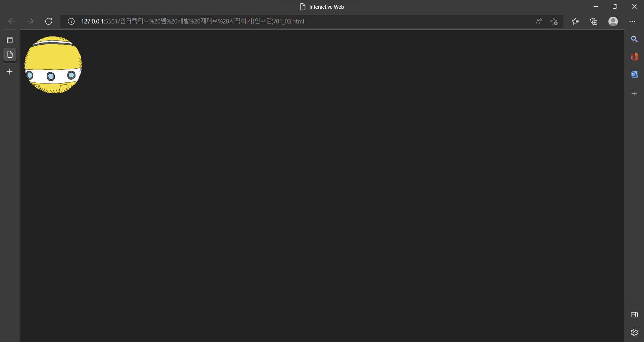Start Read Aloud for this page

point(539,21)
